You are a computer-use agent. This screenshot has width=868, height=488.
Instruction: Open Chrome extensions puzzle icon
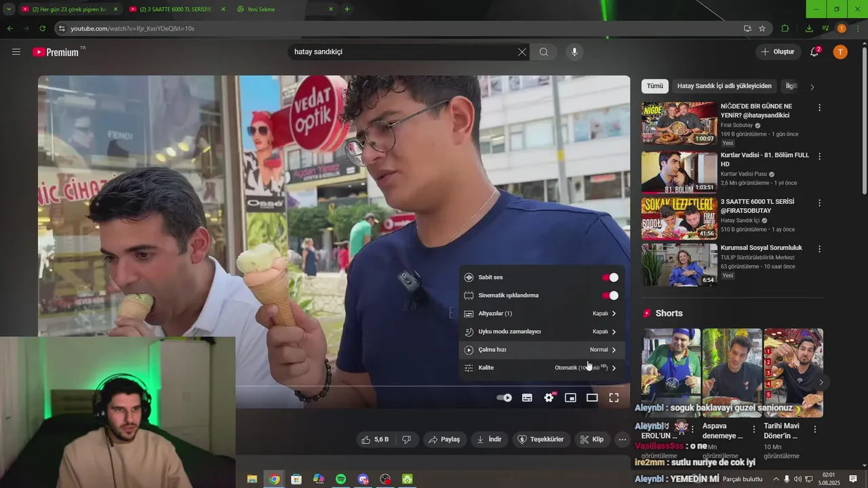[x=785, y=28]
